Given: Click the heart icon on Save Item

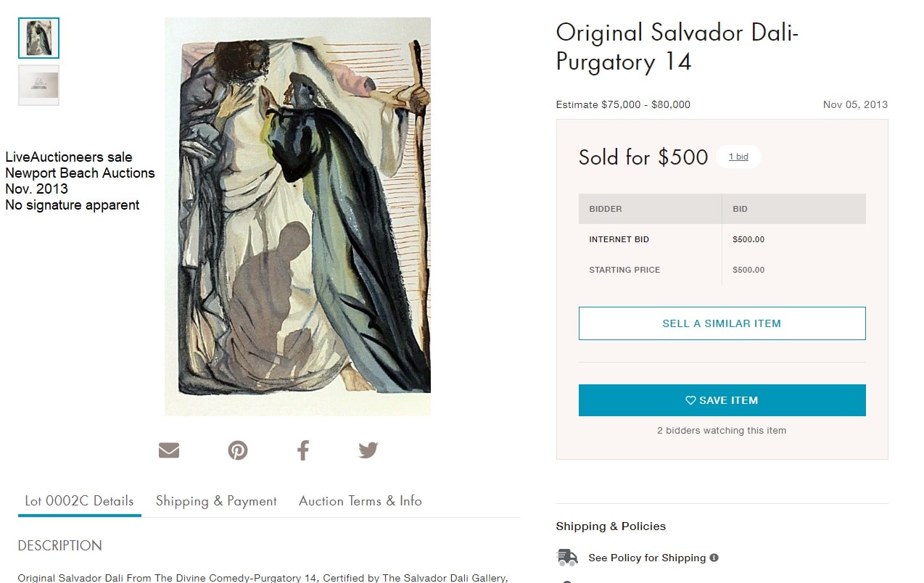Looking at the screenshot, I should tap(690, 400).
